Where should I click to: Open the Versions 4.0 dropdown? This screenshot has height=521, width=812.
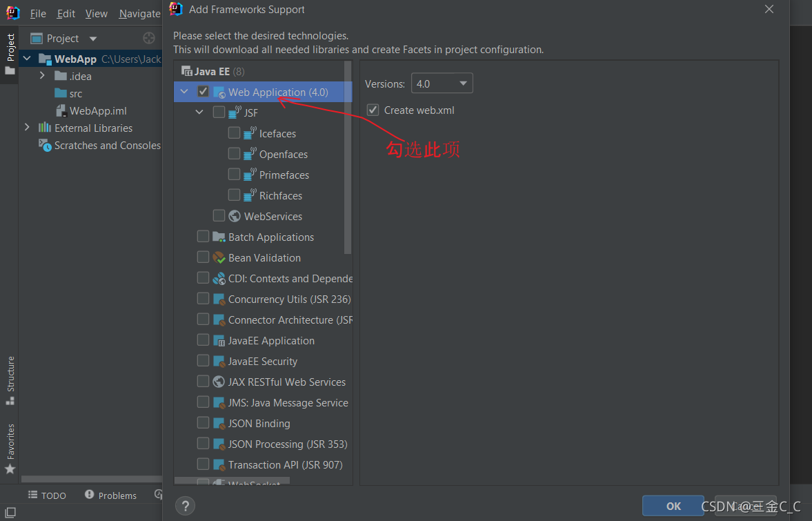coord(442,83)
